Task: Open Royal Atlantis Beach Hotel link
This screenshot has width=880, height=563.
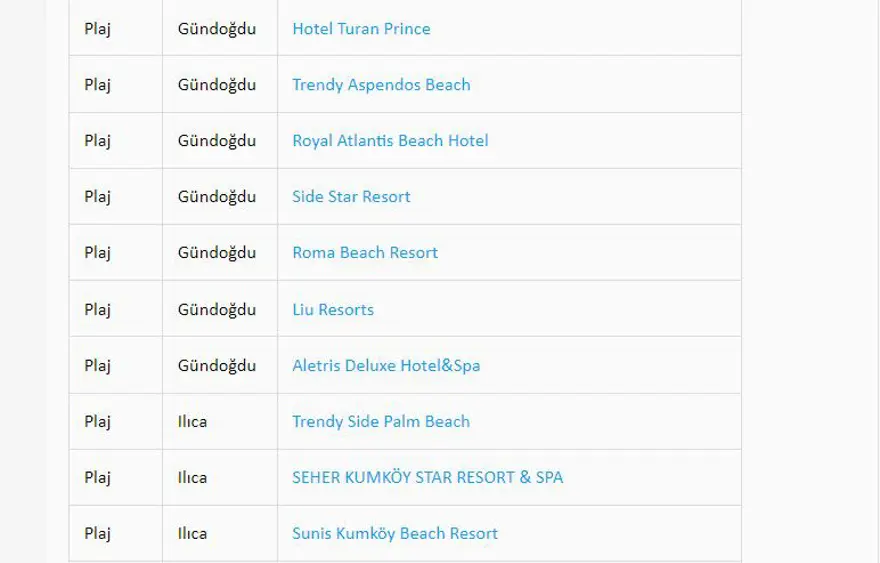Action: 390,141
